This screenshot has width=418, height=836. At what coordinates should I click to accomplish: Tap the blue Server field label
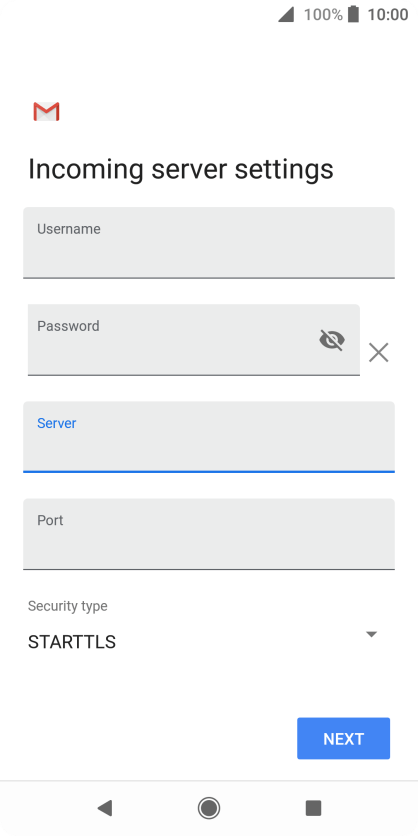point(57,423)
